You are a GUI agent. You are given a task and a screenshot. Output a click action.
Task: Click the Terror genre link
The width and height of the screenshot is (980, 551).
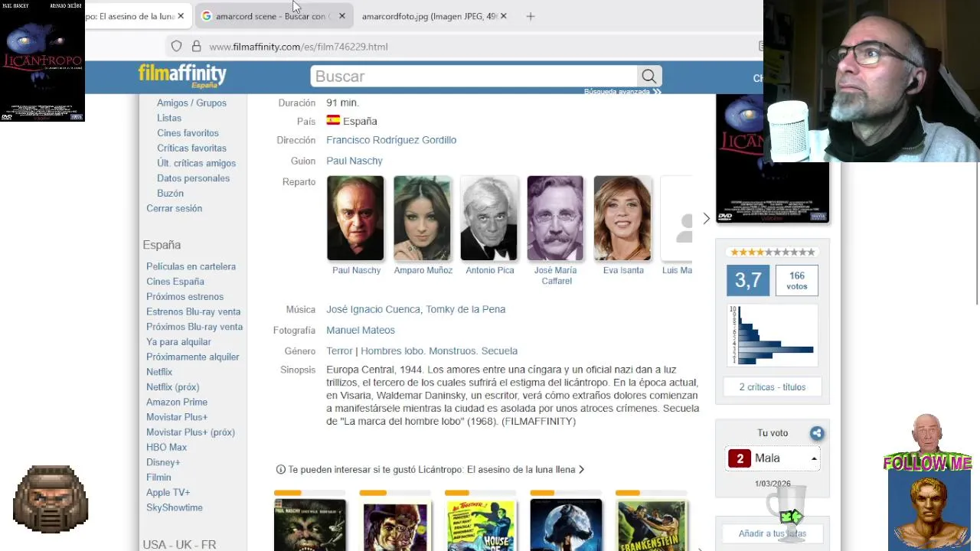click(339, 350)
